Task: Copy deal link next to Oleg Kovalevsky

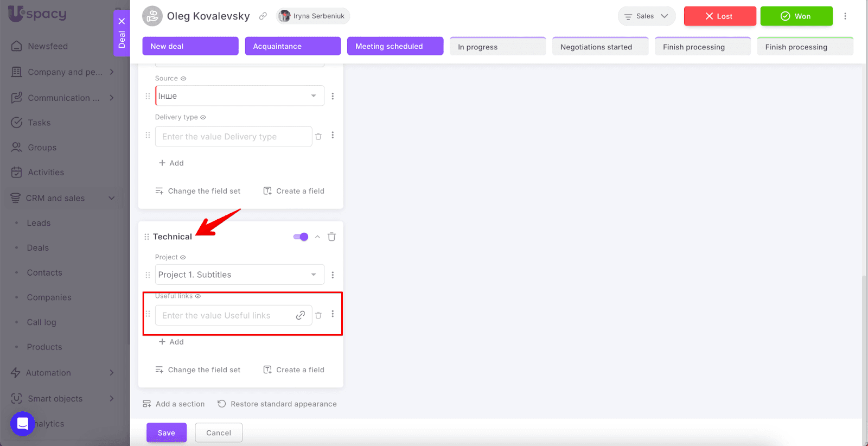Action: tap(263, 16)
